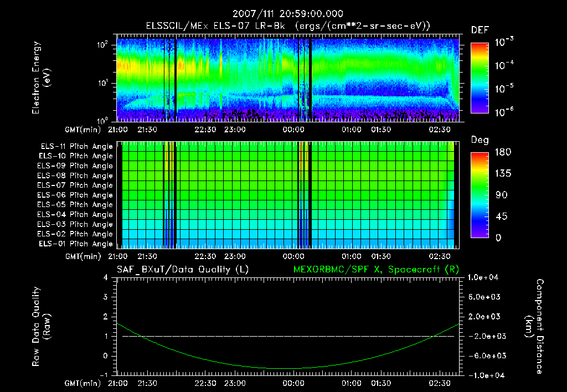Click the 135 tick on Deg scale

[x=503, y=174]
